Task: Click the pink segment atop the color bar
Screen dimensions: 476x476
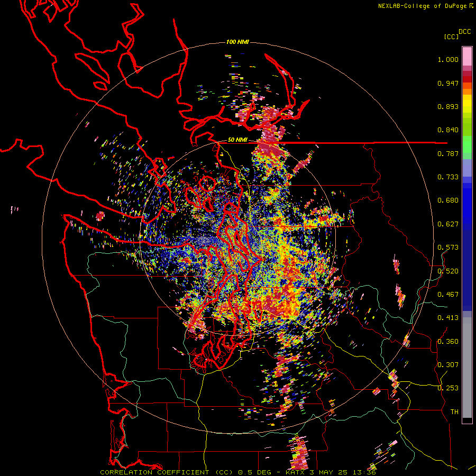Action: click(x=467, y=56)
